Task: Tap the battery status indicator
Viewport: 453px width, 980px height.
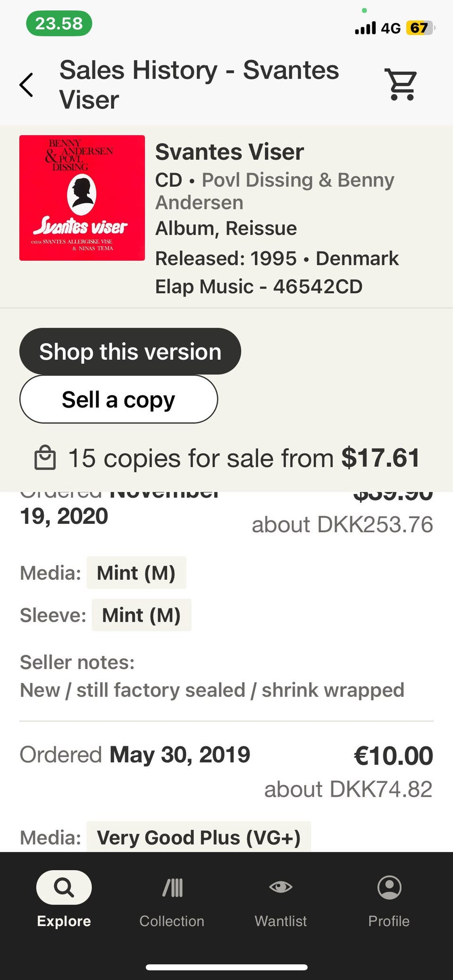Action: (420, 28)
